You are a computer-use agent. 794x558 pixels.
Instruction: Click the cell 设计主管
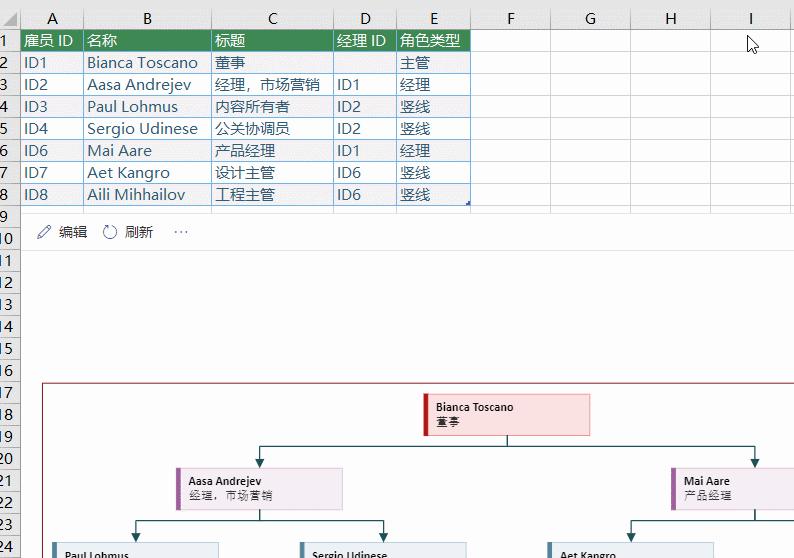(272, 173)
